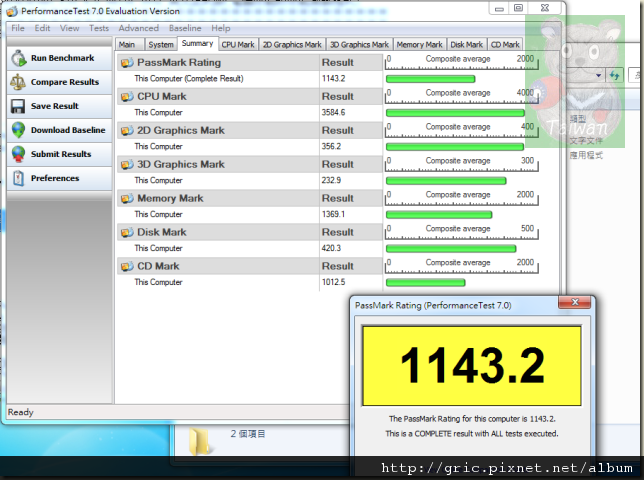Click the CPU Mark green result bar

click(455, 113)
